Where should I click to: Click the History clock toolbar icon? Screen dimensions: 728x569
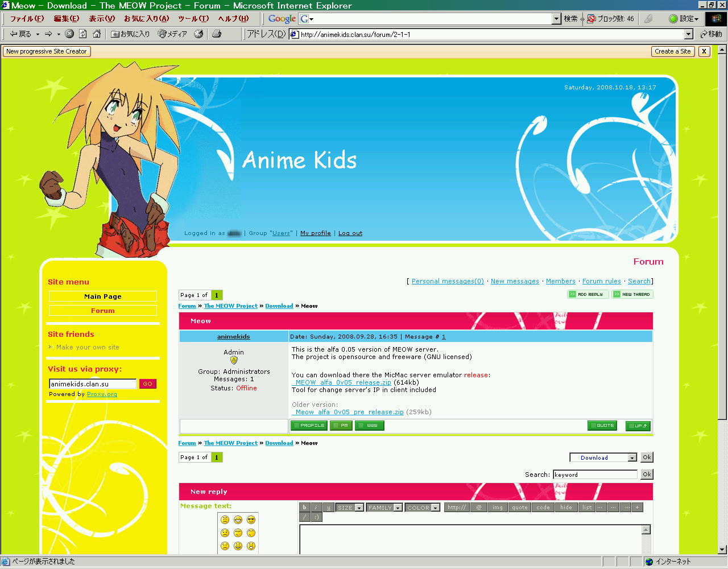tap(198, 34)
